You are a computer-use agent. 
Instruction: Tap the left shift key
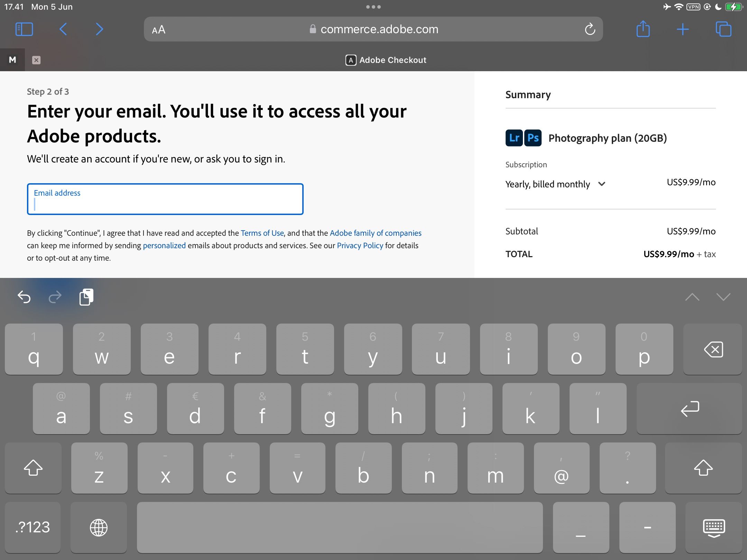click(33, 468)
